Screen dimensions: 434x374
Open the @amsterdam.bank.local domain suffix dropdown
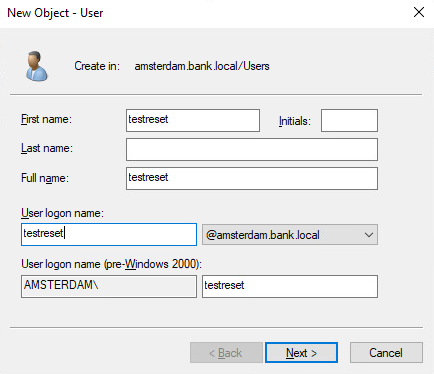290,235
